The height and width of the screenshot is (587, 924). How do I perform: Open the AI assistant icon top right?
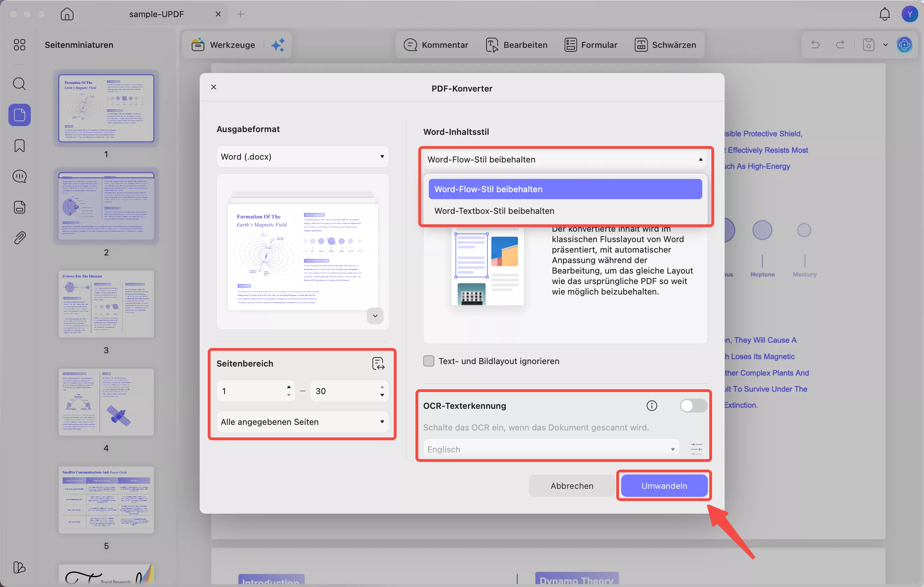click(905, 44)
